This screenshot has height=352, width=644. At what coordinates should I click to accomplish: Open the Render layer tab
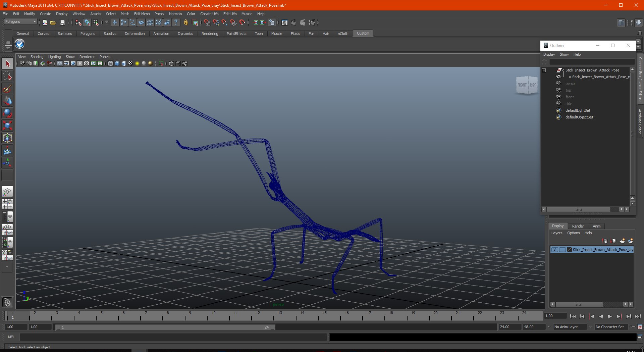click(578, 226)
